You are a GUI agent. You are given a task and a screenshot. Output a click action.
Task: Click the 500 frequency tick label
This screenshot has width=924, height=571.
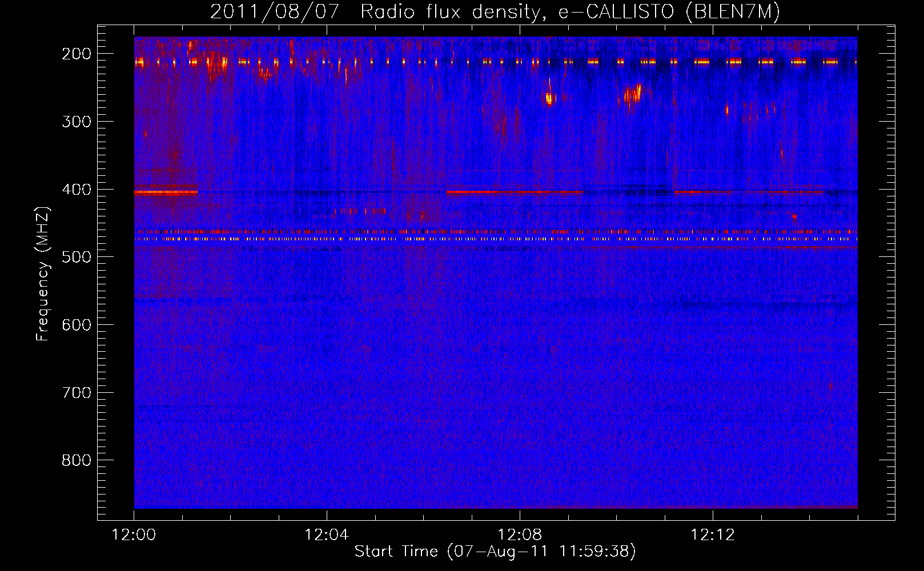tap(77, 257)
